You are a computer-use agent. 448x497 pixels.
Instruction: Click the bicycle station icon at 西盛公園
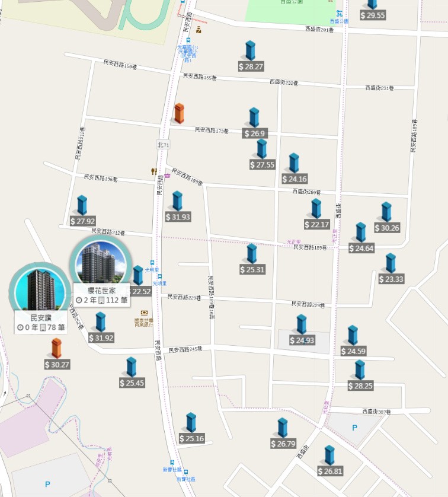click(x=340, y=14)
